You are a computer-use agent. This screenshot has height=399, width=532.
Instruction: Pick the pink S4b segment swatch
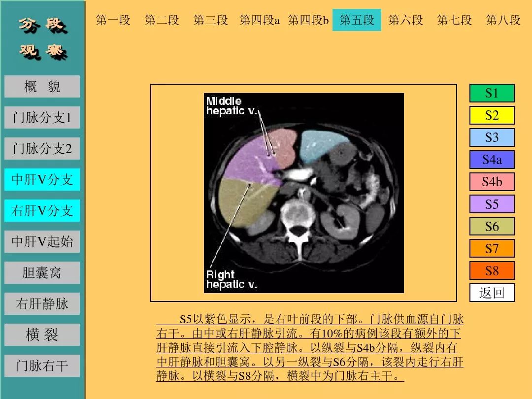click(x=492, y=182)
